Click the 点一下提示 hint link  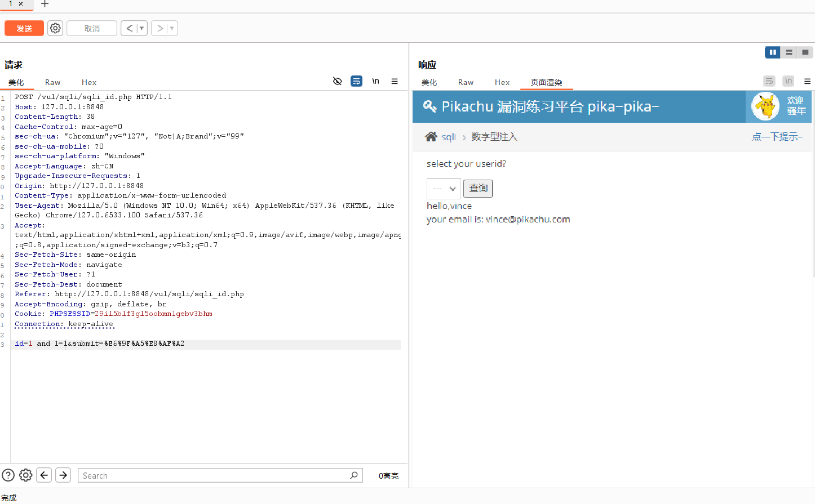click(x=777, y=137)
